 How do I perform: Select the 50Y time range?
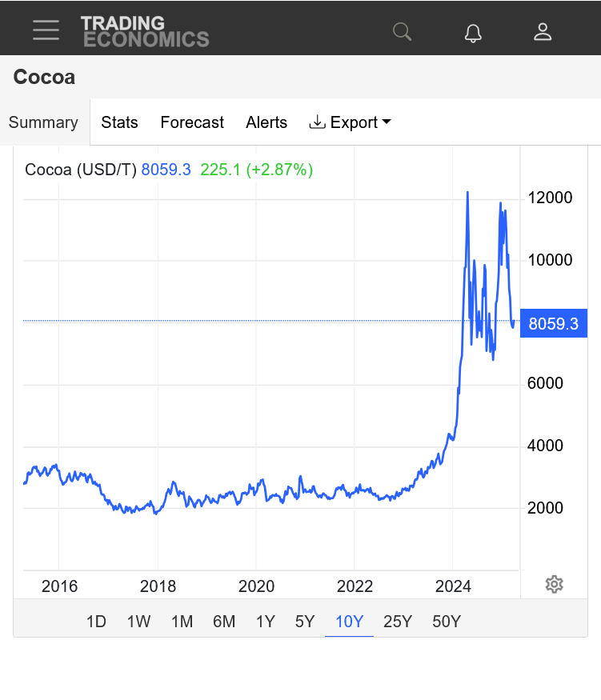point(446,621)
